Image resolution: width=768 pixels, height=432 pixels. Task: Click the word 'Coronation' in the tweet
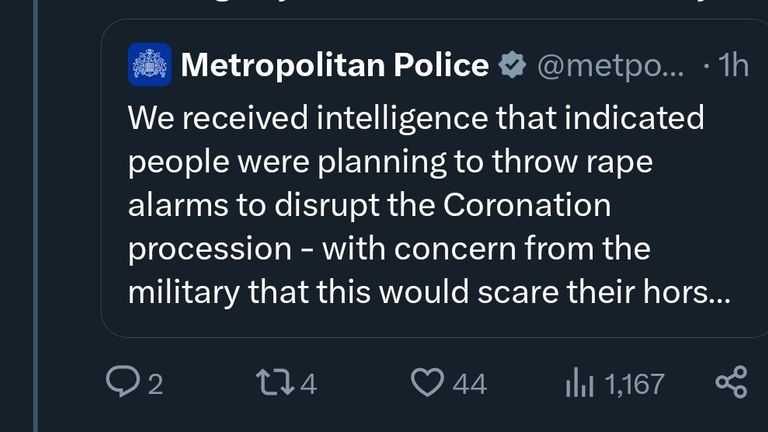tap(527, 205)
